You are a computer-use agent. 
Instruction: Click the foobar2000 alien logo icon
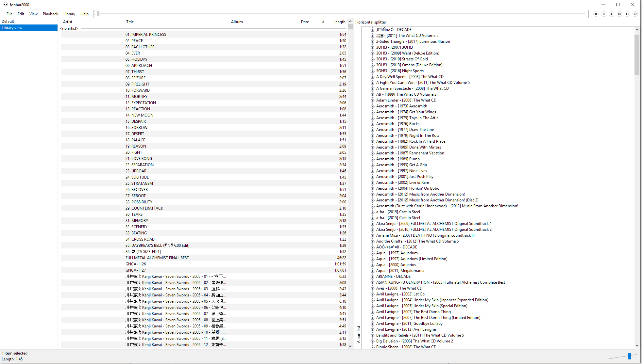click(x=6, y=5)
